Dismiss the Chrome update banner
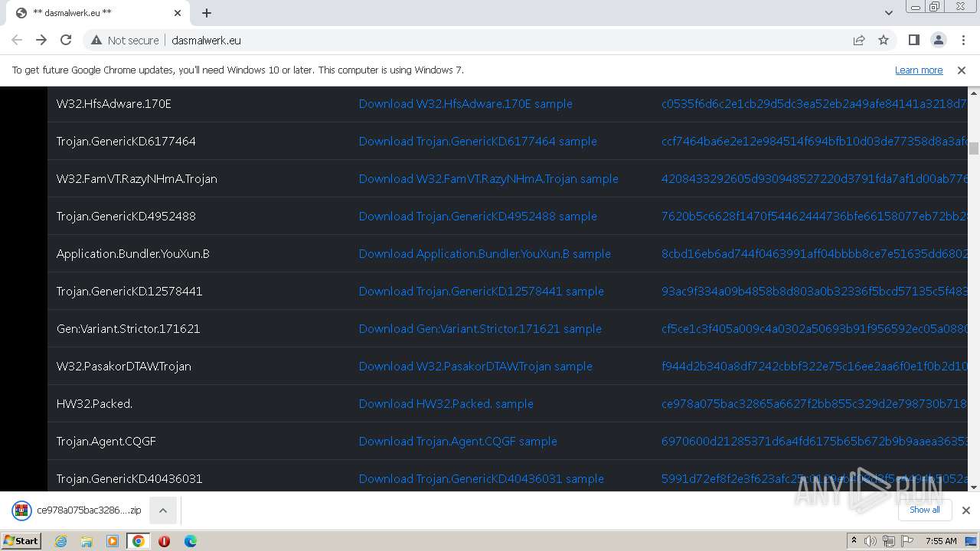The height and width of the screenshot is (551, 980). [962, 70]
